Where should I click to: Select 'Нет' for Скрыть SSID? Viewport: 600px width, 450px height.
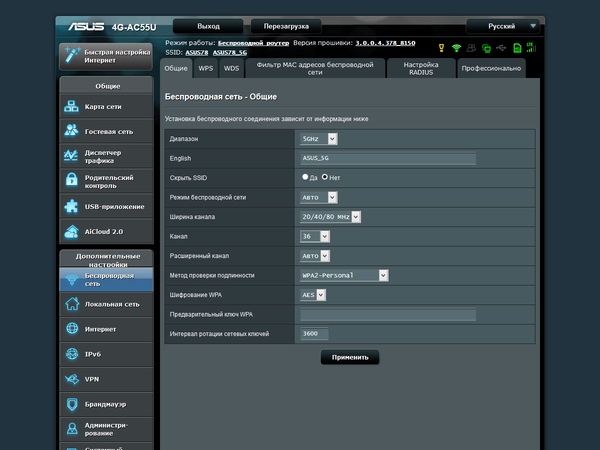[x=325, y=177]
